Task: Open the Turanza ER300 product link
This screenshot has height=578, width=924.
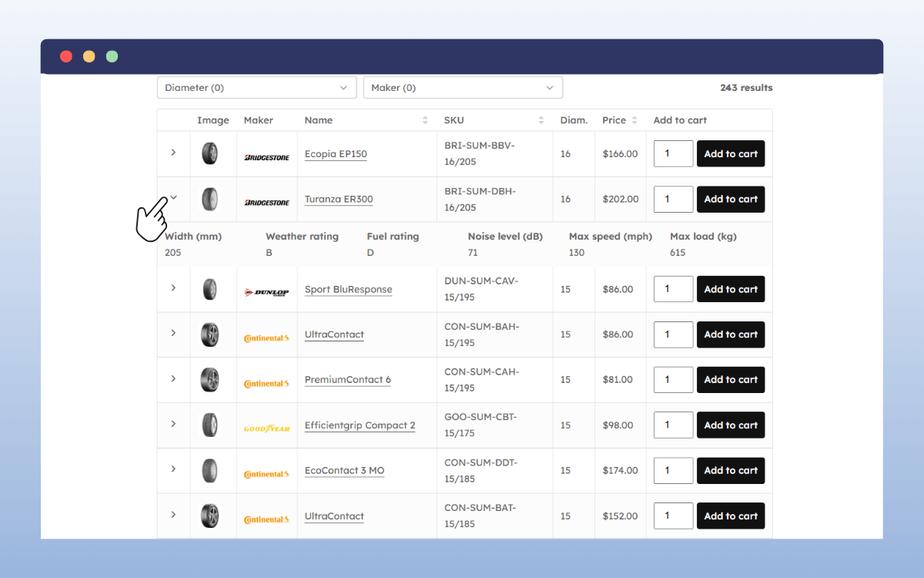Action: pos(339,199)
